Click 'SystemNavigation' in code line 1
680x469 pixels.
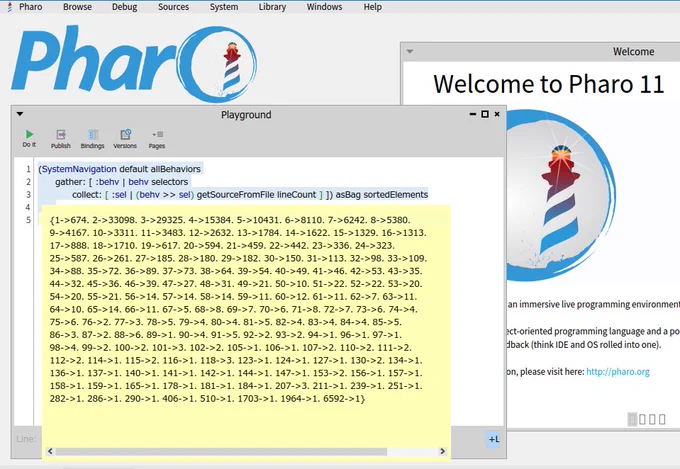79,169
